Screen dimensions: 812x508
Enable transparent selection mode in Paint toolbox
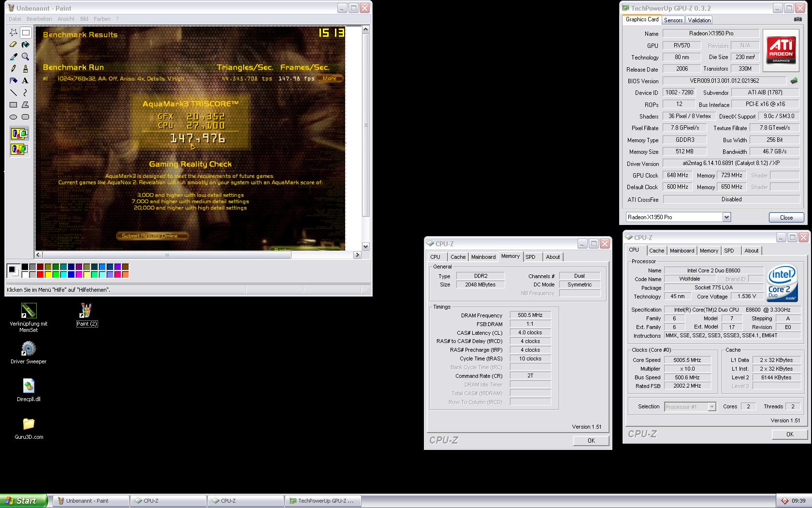pyautogui.click(x=19, y=149)
